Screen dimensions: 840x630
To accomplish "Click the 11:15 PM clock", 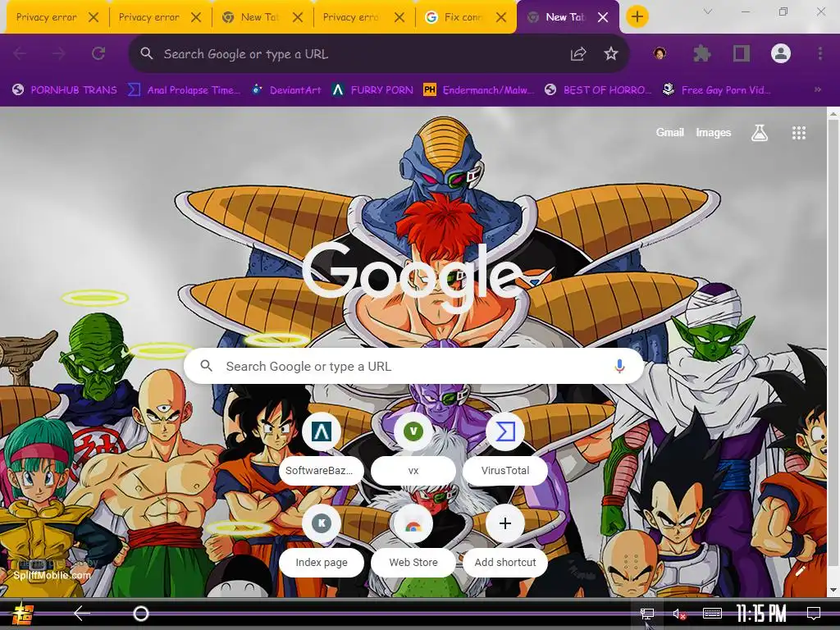I will coord(760,613).
